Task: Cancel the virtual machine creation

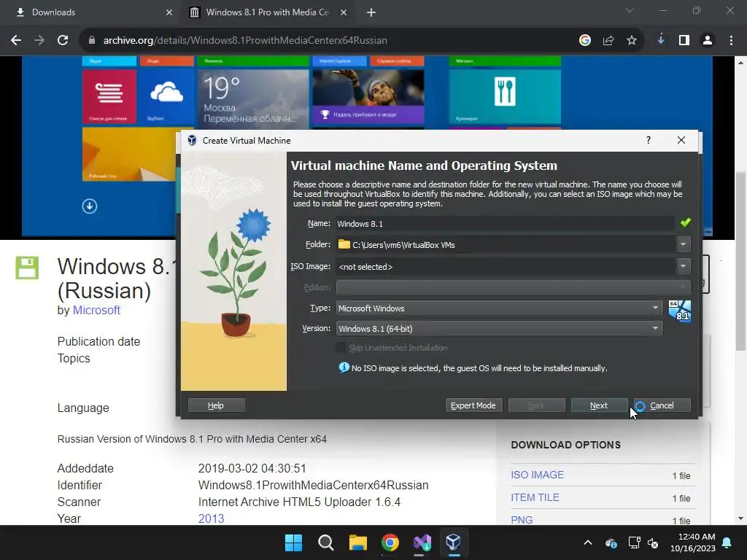Action: 662,405
